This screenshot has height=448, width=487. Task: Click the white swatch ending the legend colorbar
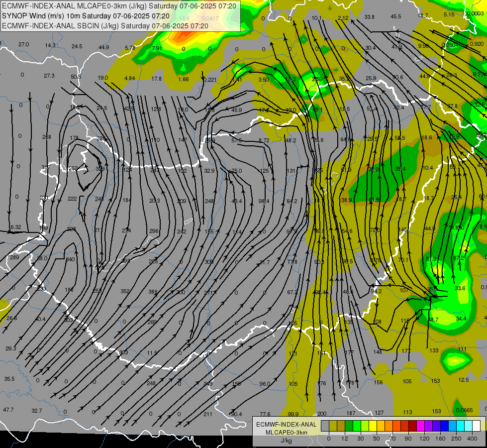pos(476,426)
